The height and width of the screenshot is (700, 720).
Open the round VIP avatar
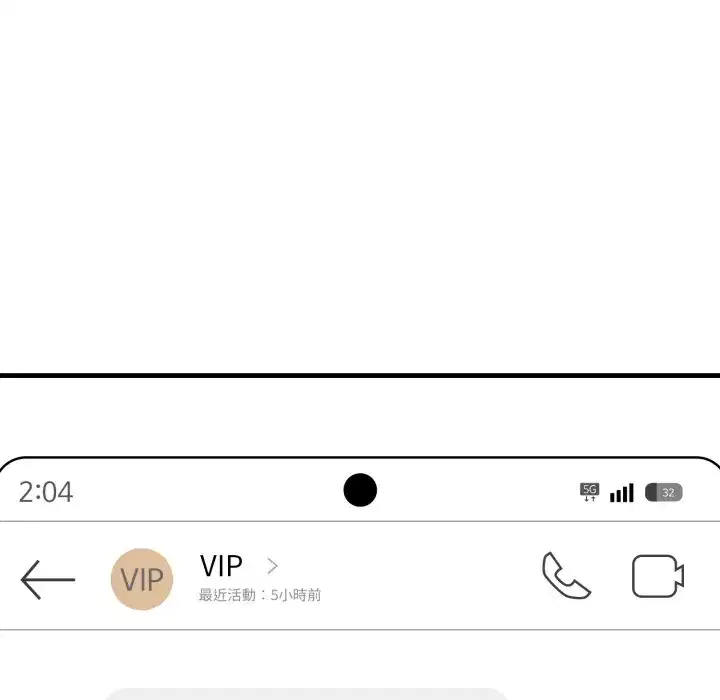142,579
